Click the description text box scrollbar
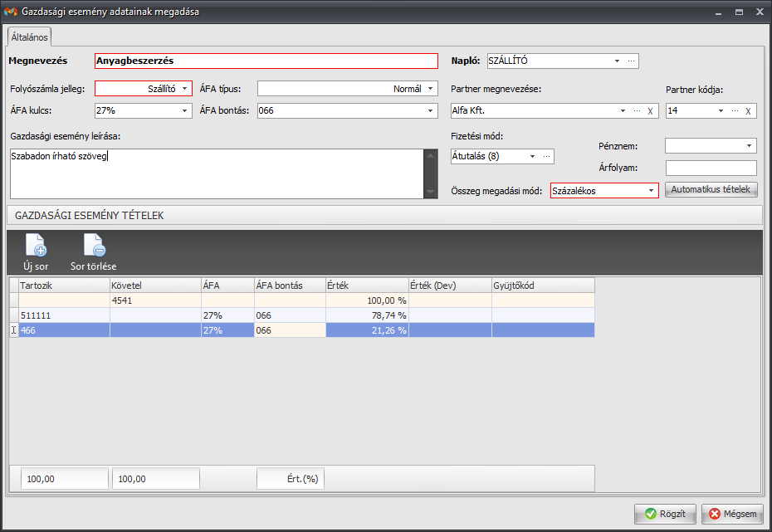772x532 pixels. coord(429,173)
